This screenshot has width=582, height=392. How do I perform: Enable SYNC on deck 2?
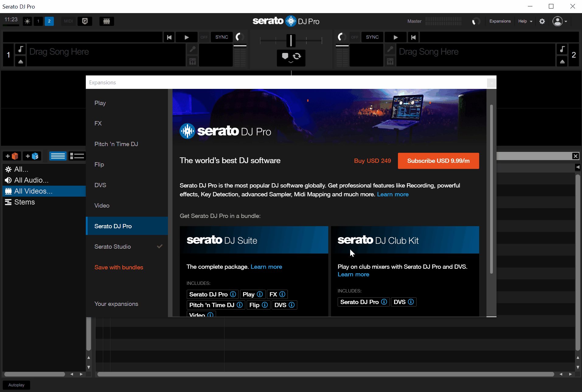tap(372, 37)
